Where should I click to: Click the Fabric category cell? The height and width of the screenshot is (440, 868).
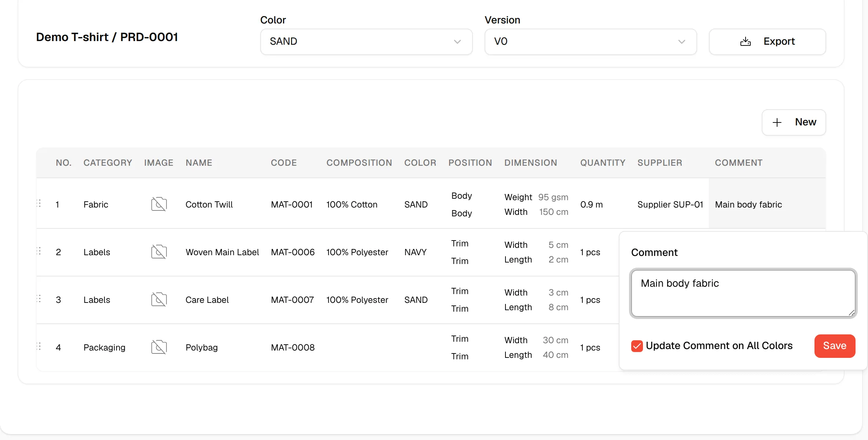(96, 205)
